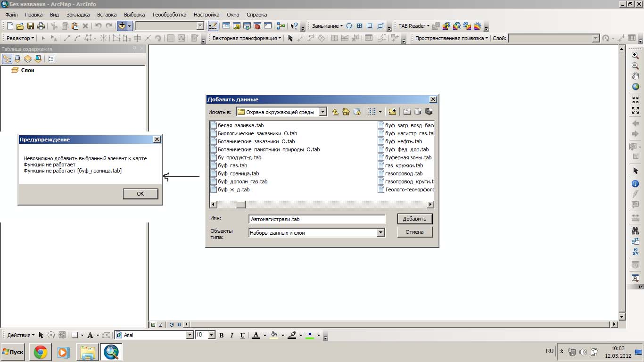Click the Save map document icon
Screen dimensions: 644x362
tap(31, 26)
